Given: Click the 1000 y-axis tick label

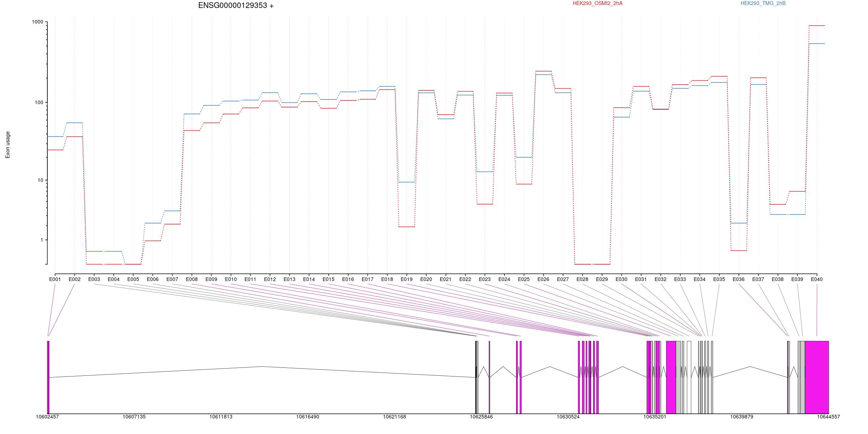Looking at the screenshot, I should pyautogui.click(x=38, y=22).
